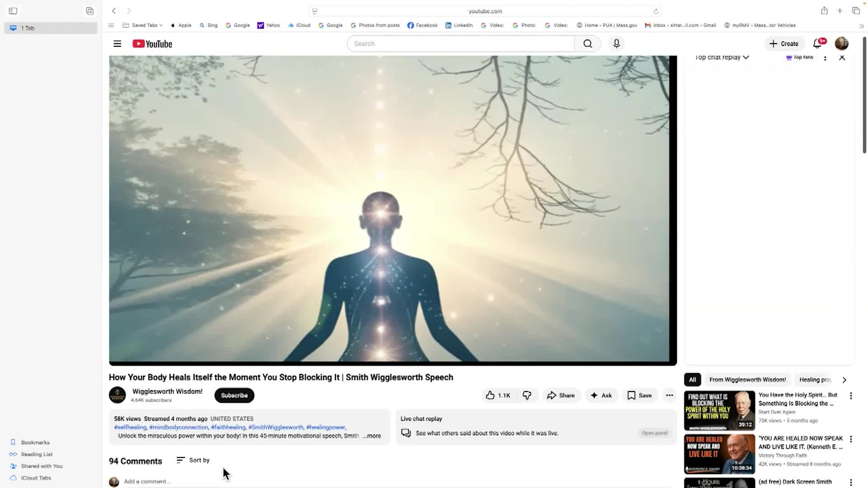The width and height of the screenshot is (868, 488).
Task: Open the favorites grid icon
Action: point(111,25)
